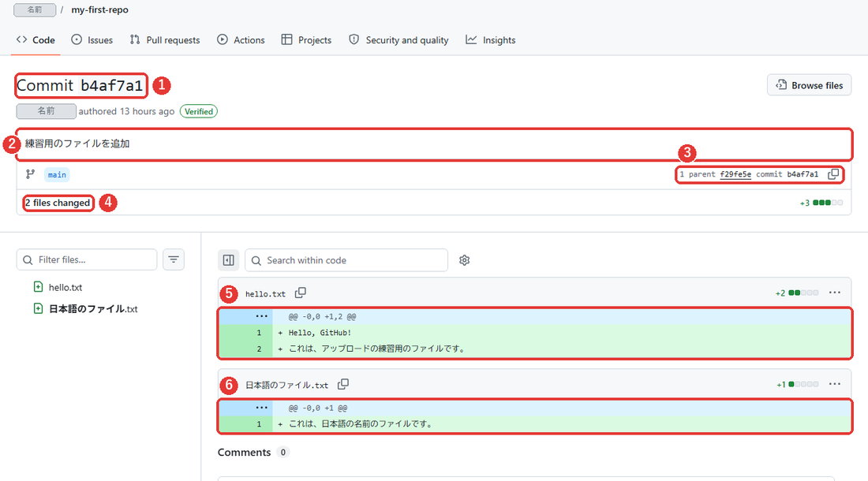Viewport: 868px width, 481px height.
Task: Open the hello.txt more options menu
Action: (835, 293)
